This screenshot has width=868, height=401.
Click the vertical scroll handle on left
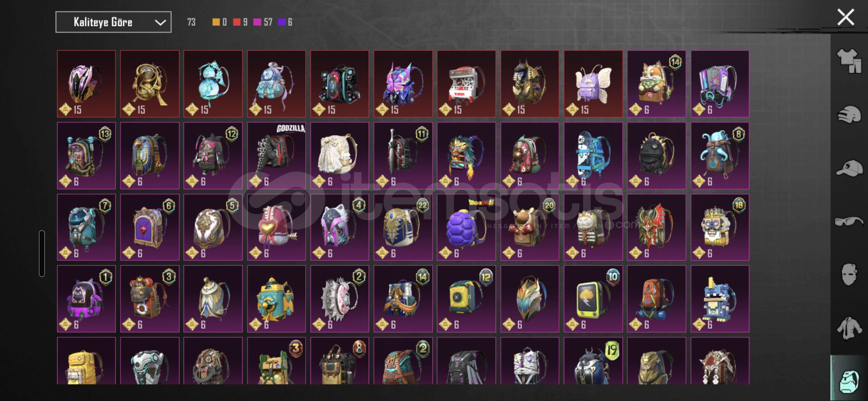[42, 253]
